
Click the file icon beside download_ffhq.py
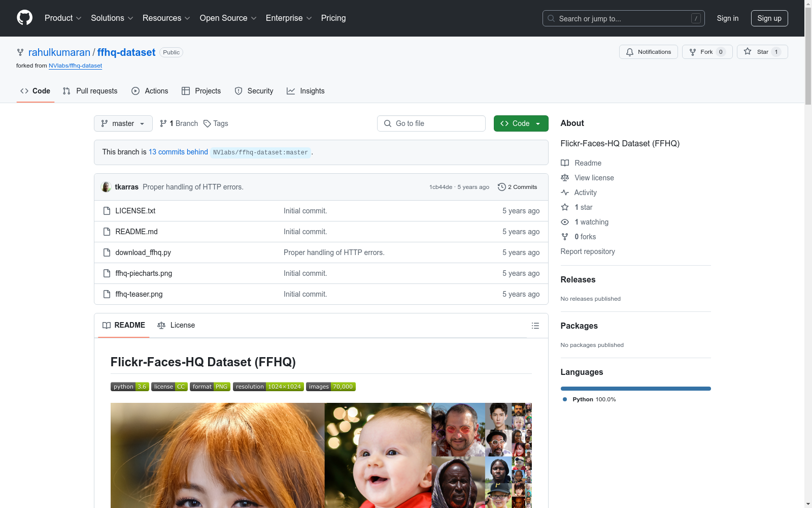107,252
